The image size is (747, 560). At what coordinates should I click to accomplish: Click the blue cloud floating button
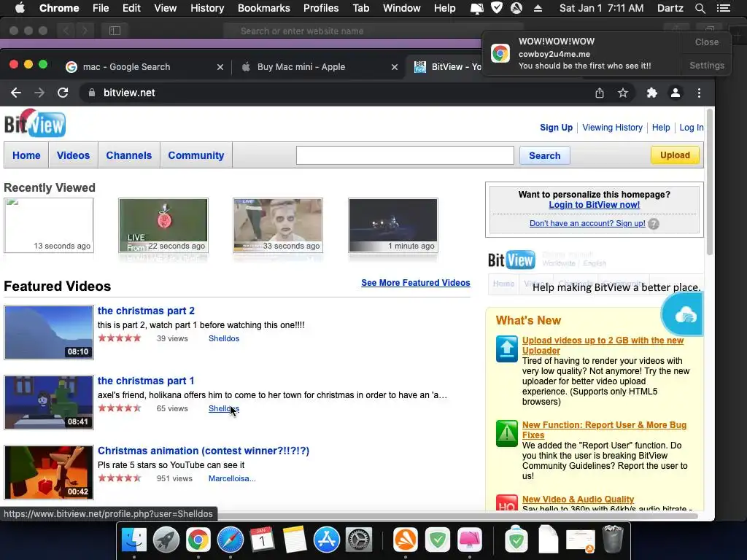coord(683,314)
